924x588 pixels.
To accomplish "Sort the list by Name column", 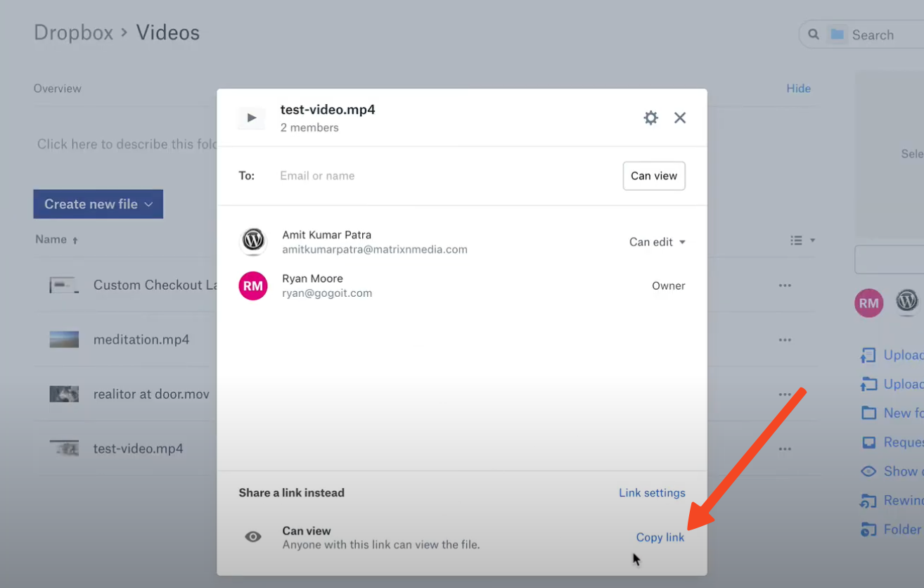I will pyautogui.click(x=57, y=240).
